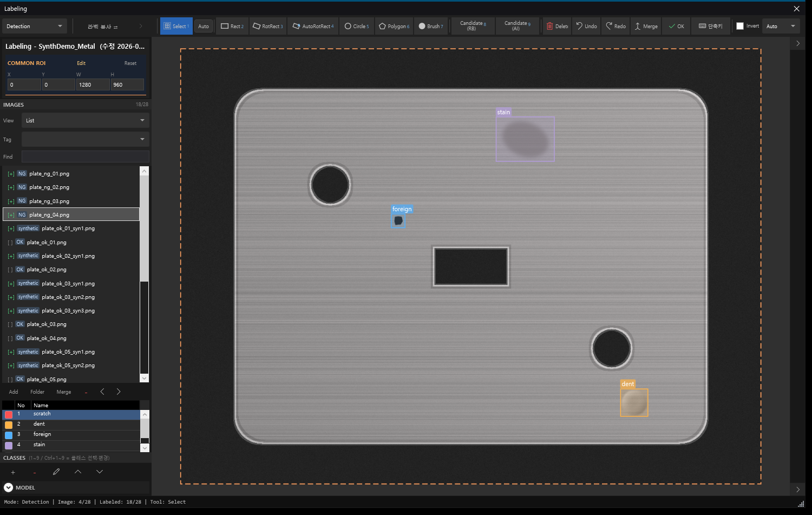Toggle the Invert checkbox
812x515 pixels.
pyautogui.click(x=740, y=26)
